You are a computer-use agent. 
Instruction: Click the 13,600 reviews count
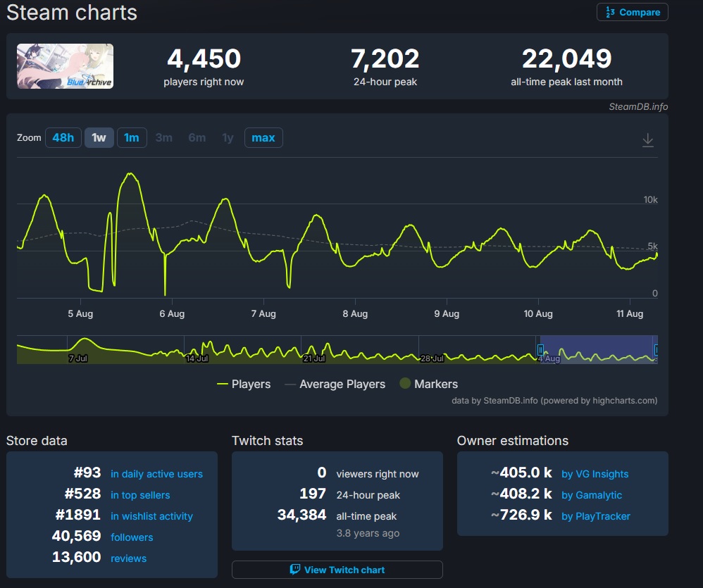pos(77,556)
